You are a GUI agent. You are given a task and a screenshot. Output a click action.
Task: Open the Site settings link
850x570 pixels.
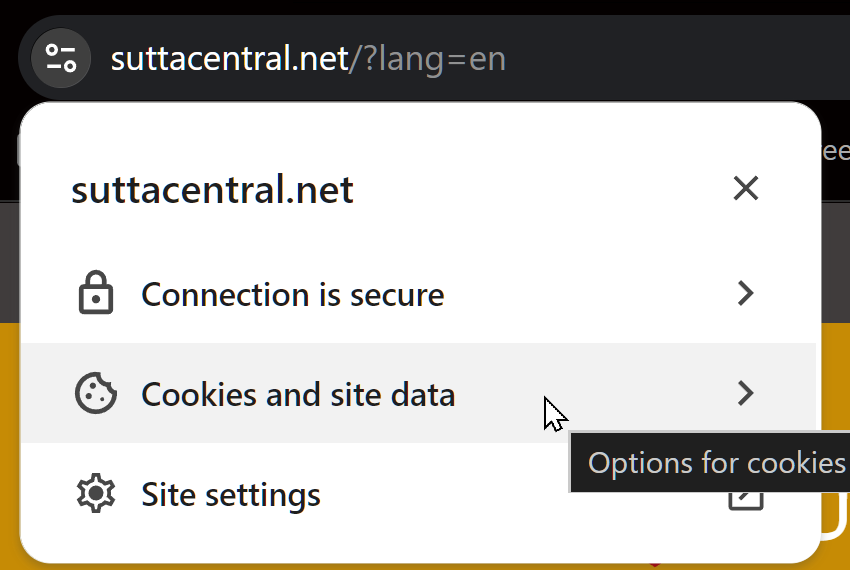coord(231,495)
